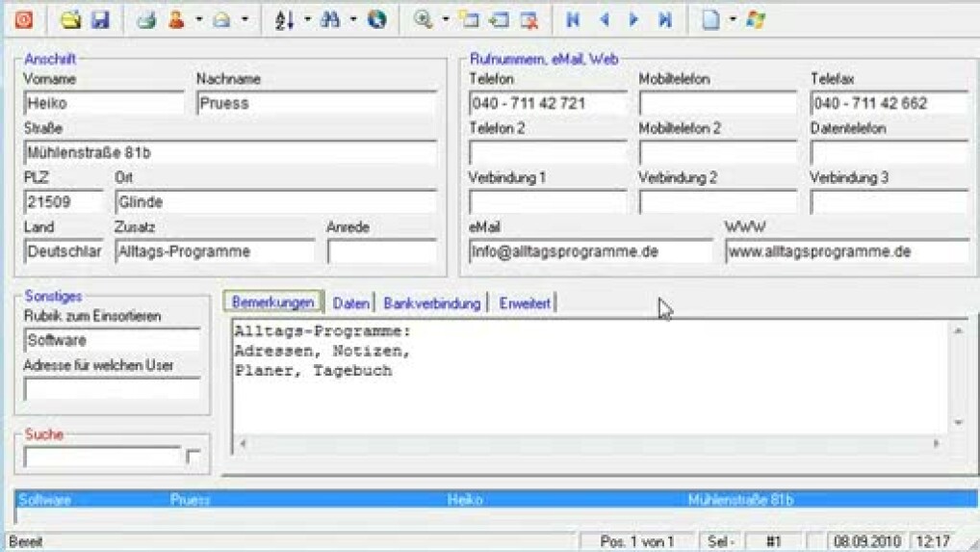Click into the Mobiltelefon input field
The width and height of the screenshot is (980, 552).
tap(717, 104)
